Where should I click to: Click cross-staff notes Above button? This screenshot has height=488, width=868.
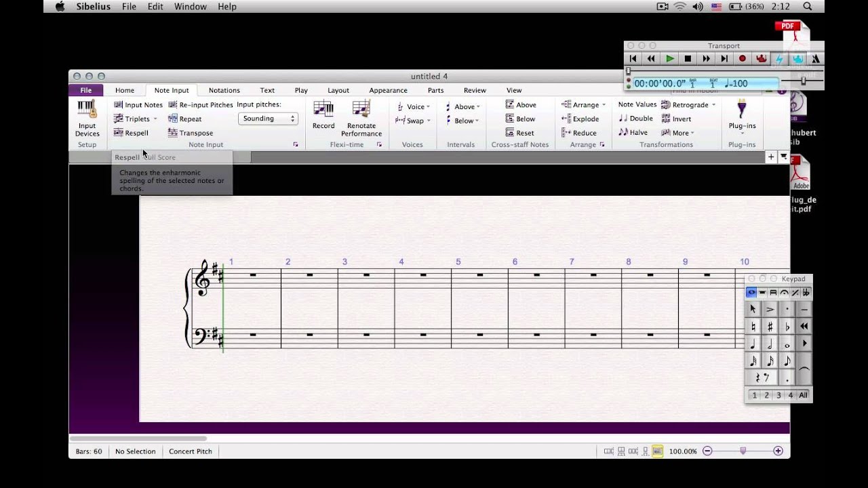(521, 105)
